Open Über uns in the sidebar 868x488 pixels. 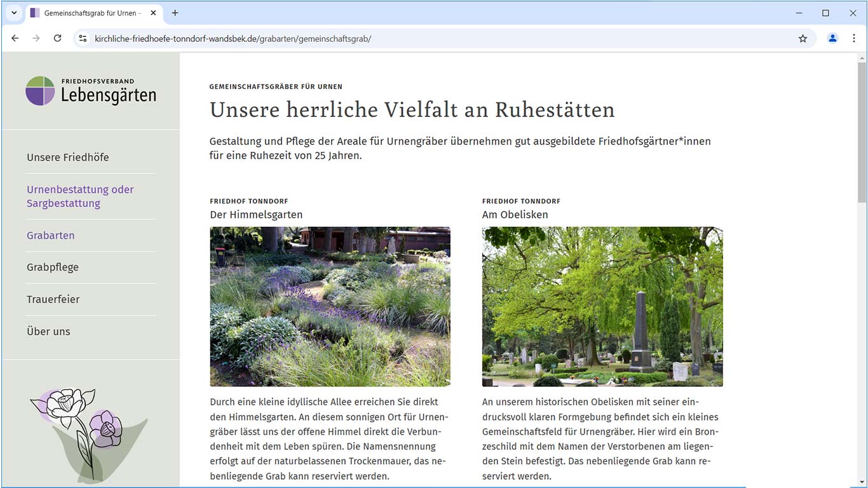(x=48, y=331)
